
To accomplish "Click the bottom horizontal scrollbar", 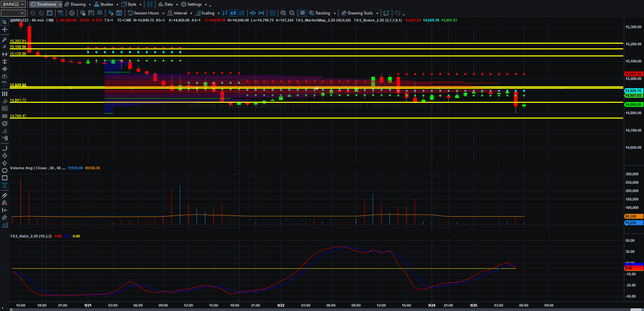I will coord(322,309).
